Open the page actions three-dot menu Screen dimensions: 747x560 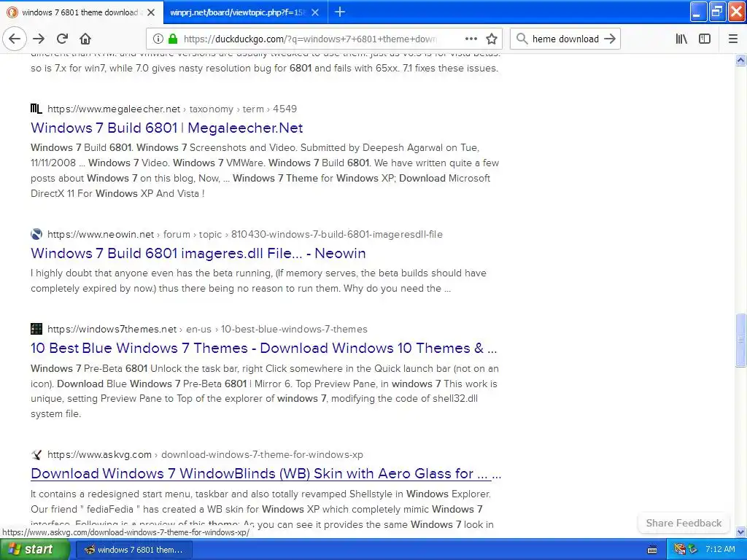471,39
